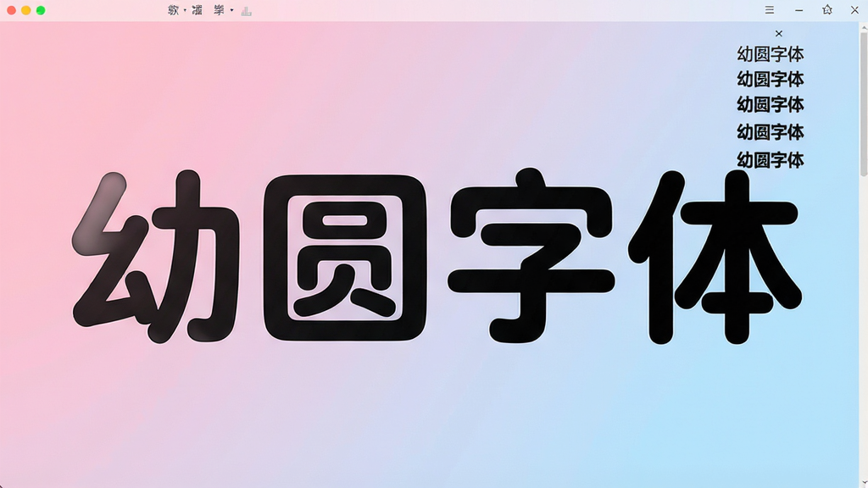This screenshot has height=488, width=868.
Task: Open the first dropdown arrow in the title bar
Action: point(185,10)
